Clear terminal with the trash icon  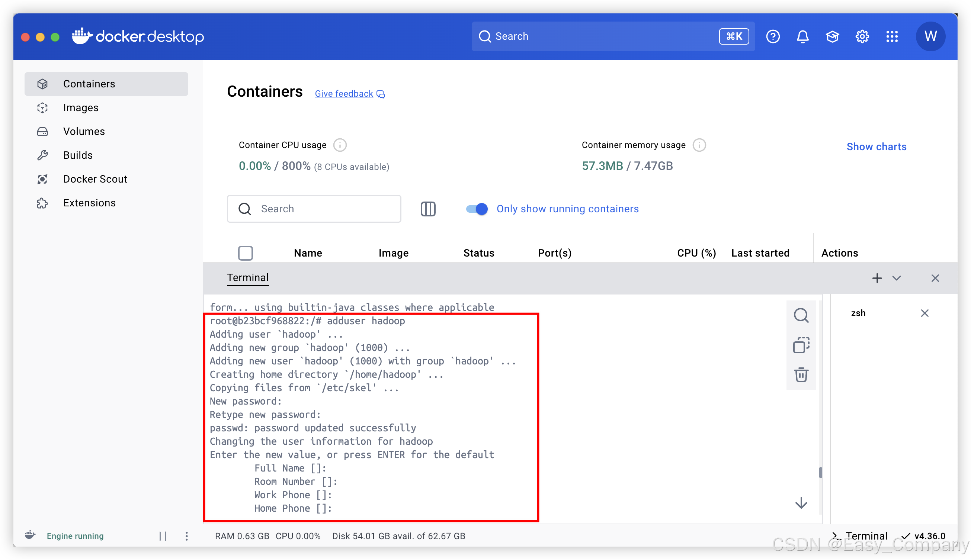click(801, 374)
